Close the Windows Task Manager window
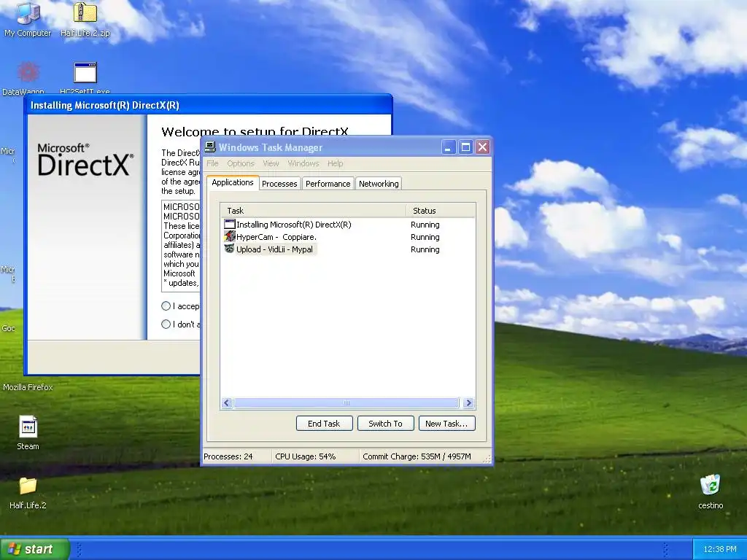The width and height of the screenshot is (747, 560). (483, 147)
